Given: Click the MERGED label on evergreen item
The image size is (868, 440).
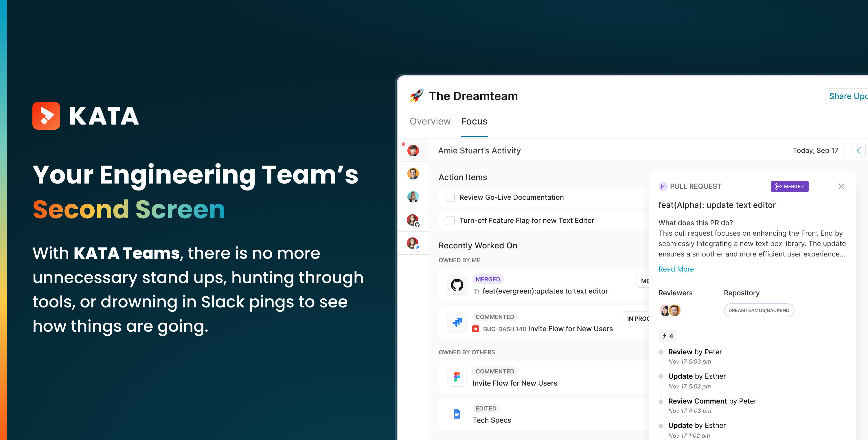Looking at the screenshot, I should (488, 279).
